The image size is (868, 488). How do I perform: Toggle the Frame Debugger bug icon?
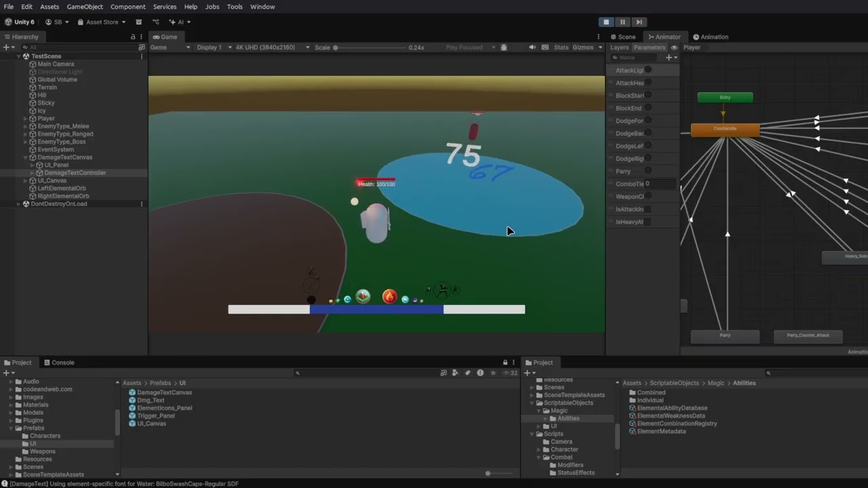pyautogui.click(x=503, y=47)
